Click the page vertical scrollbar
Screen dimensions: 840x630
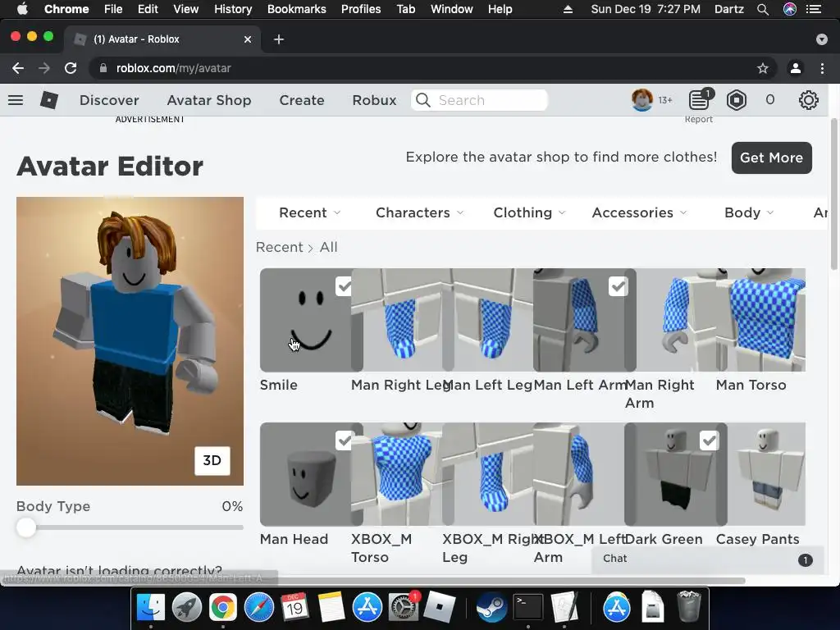[x=834, y=195]
